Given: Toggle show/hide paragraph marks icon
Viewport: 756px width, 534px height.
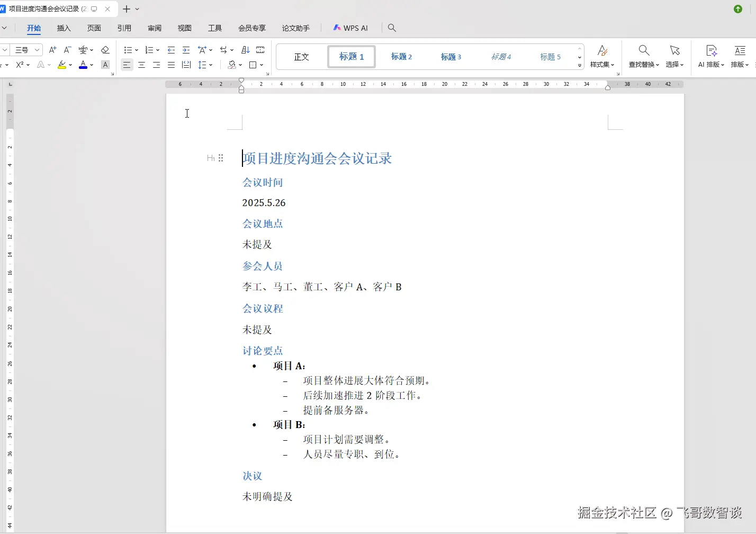Looking at the screenshot, I should [260, 50].
